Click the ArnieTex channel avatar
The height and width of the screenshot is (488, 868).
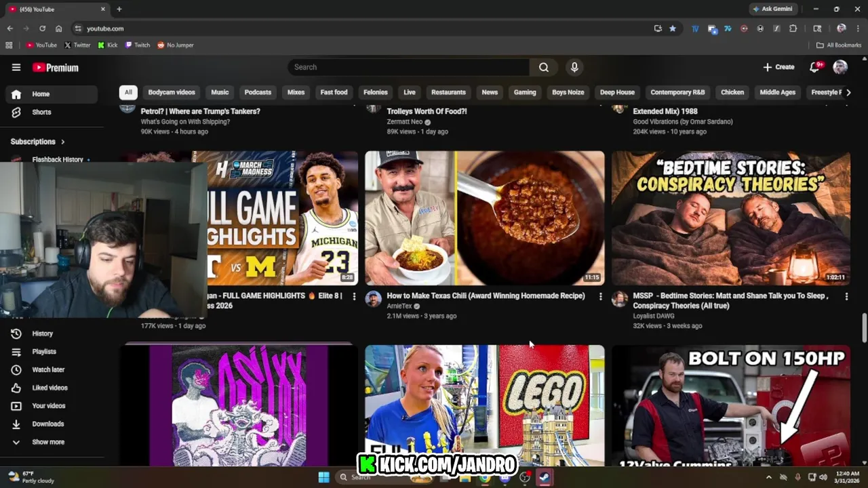click(x=374, y=299)
